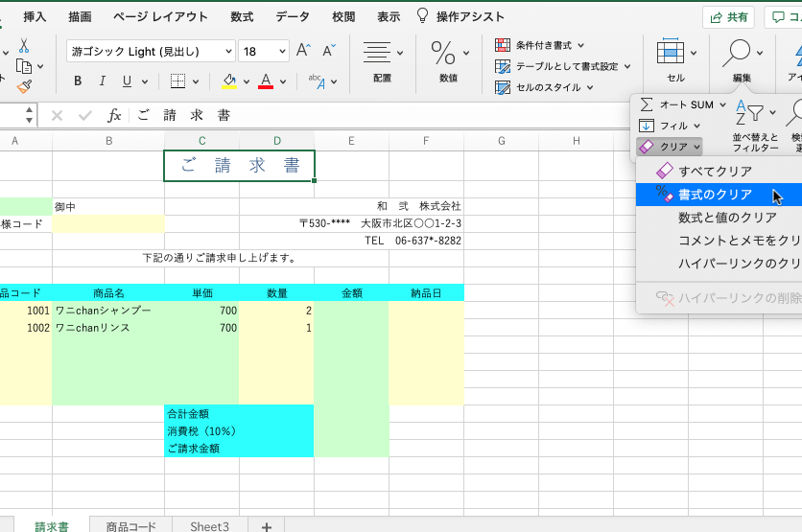Click the Cut scissors icon

pos(24,45)
